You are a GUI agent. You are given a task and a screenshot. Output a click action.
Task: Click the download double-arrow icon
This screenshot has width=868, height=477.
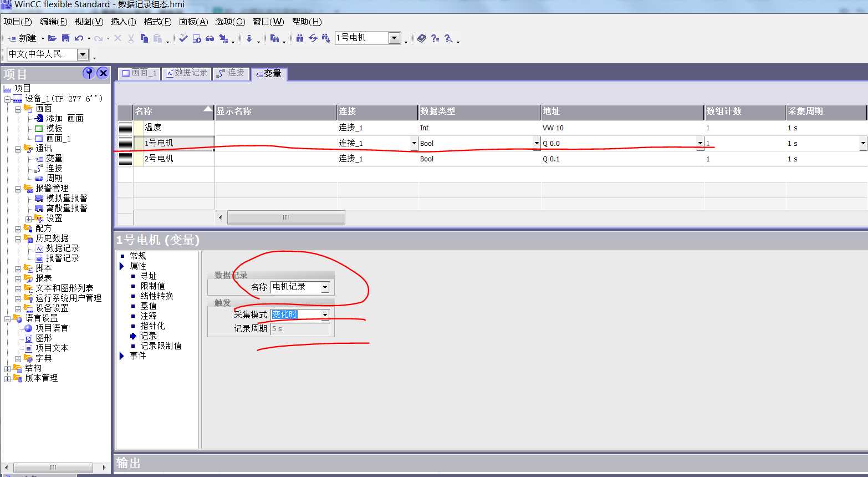[249, 38]
